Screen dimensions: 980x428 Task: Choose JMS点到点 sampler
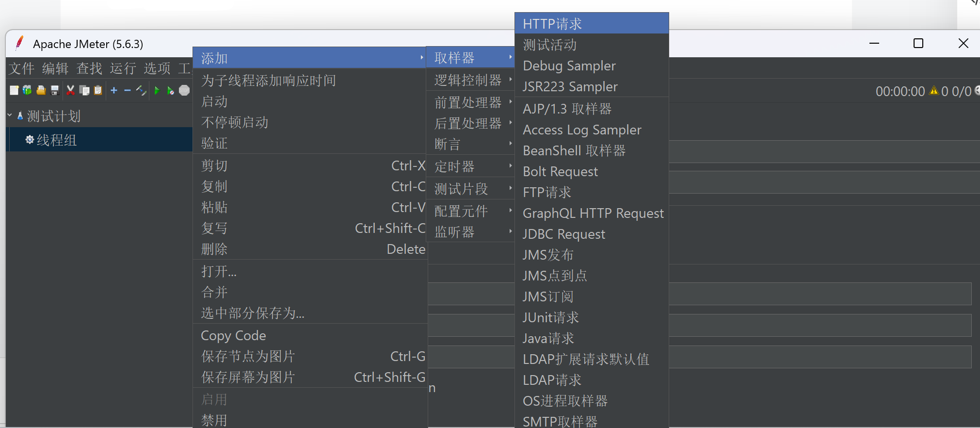click(x=592, y=276)
